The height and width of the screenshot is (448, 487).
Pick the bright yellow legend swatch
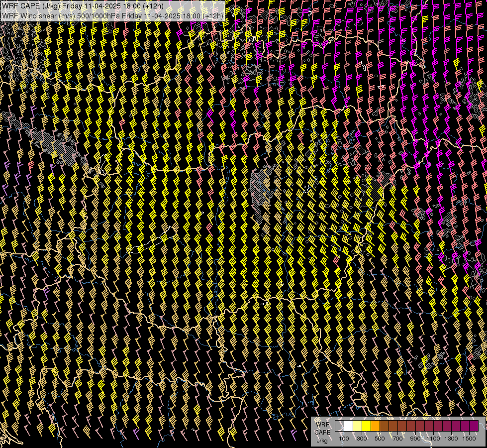pyautogui.click(x=366, y=426)
